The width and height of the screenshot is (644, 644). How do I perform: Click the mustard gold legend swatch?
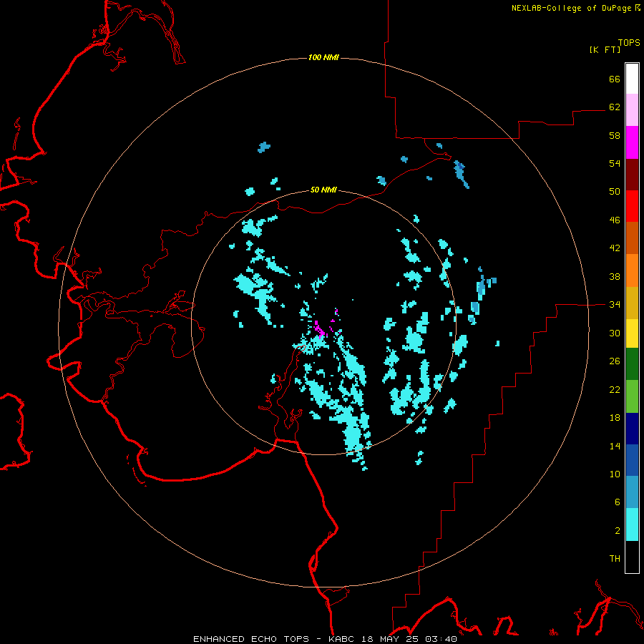point(632,303)
